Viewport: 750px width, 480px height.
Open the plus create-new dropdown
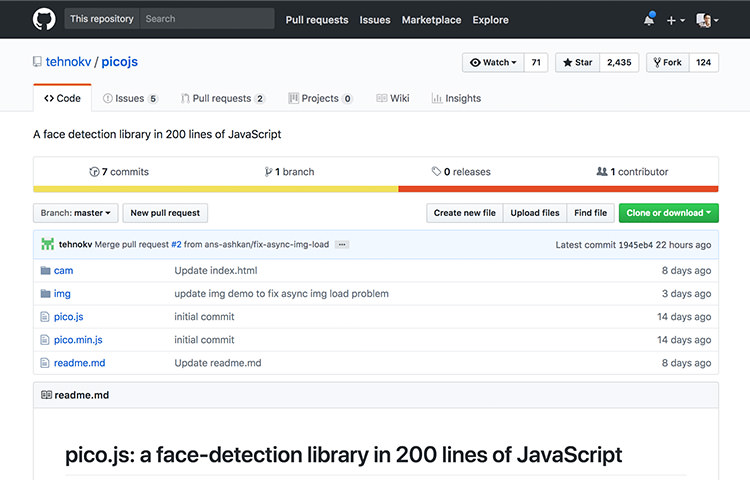click(676, 20)
